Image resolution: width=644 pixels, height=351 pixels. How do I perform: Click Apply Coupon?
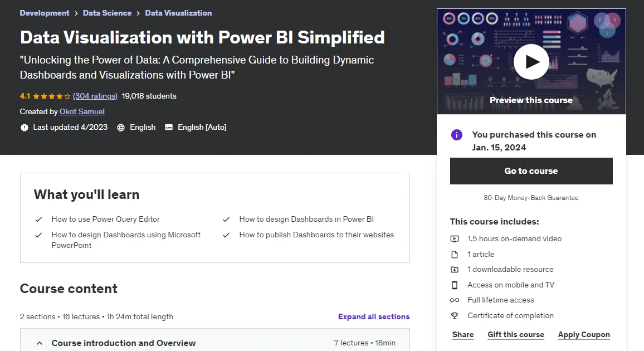(x=584, y=335)
